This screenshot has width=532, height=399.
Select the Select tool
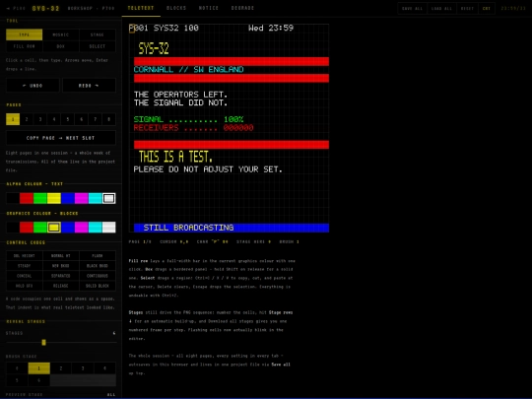(98, 46)
